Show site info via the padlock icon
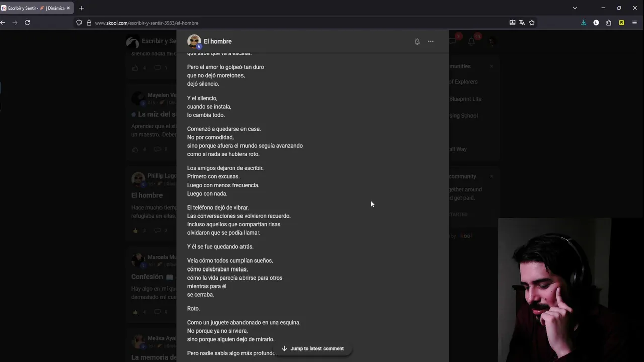The image size is (644, 362). 89,23
